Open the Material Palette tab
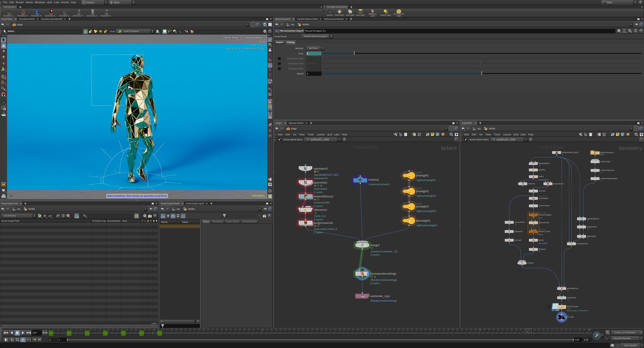Viewport: 644px width, 348px height. (296, 123)
